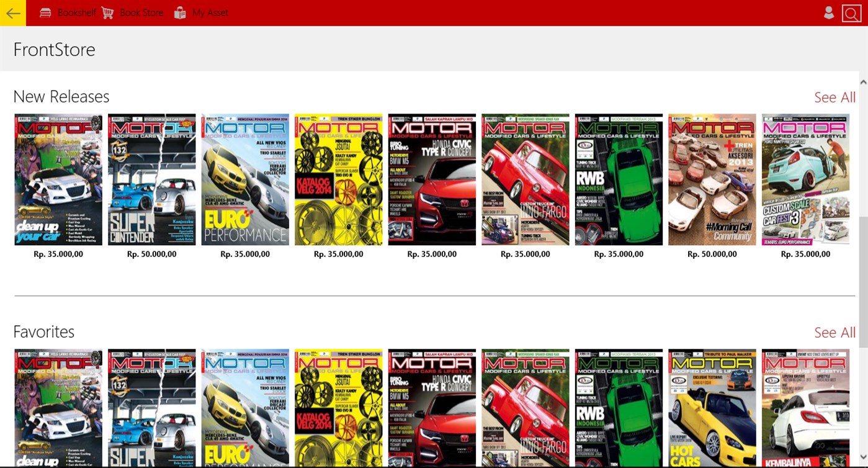The width and height of the screenshot is (868, 468).
Task: Open 'Katalog Velg 2014' cover in New Releases
Action: [x=339, y=179]
